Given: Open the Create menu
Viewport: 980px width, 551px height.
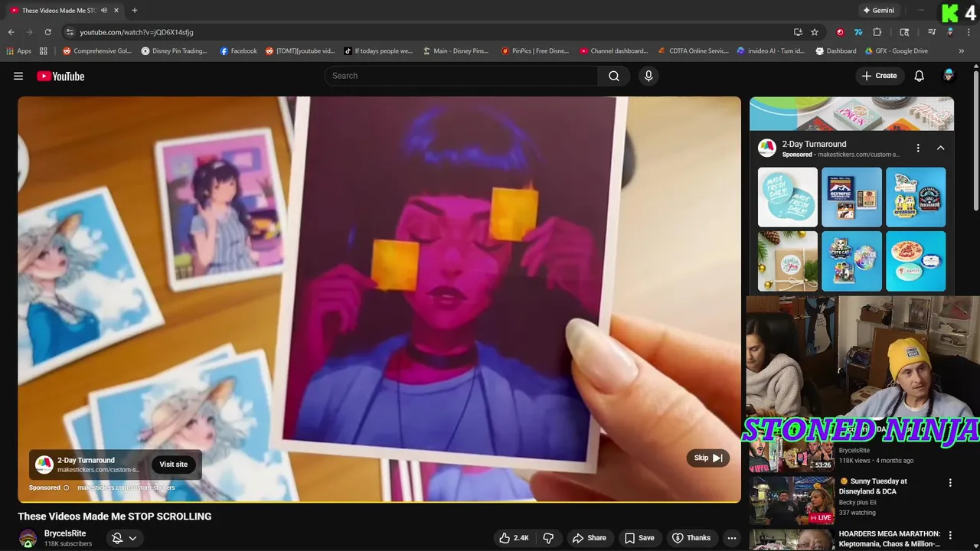Looking at the screenshot, I should click(x=879, y=76).
